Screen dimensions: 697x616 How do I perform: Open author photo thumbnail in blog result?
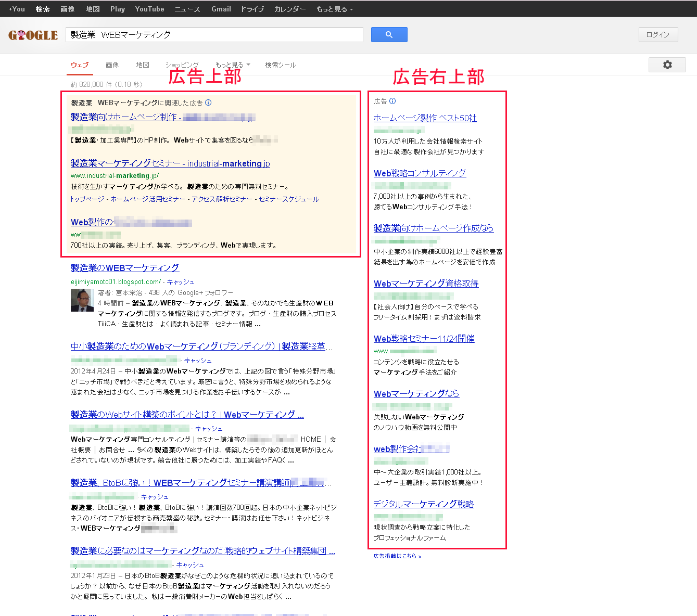tap(82, 300)
